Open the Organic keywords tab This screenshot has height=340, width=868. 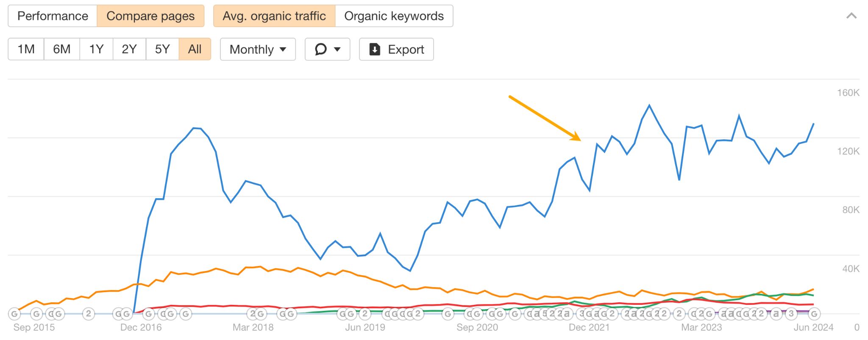(394, 16)
